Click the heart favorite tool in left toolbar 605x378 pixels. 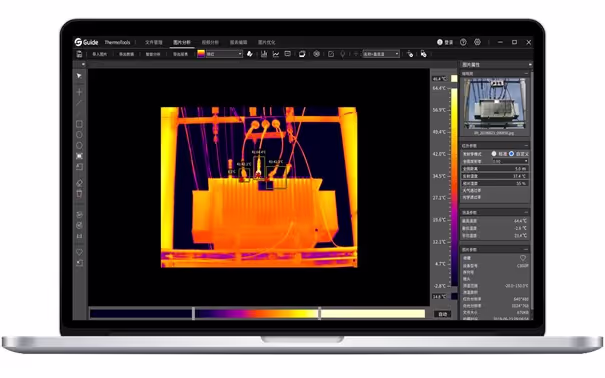(79, 252)
